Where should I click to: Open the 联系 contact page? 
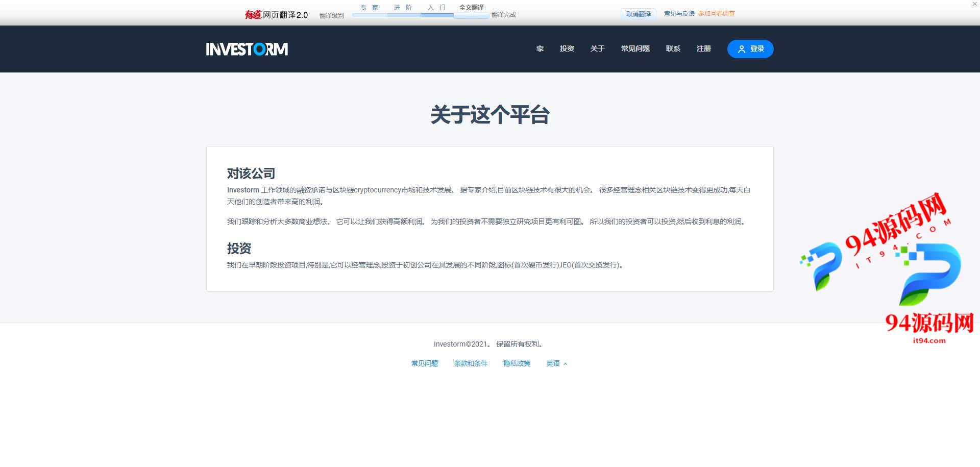coord(673,48)
